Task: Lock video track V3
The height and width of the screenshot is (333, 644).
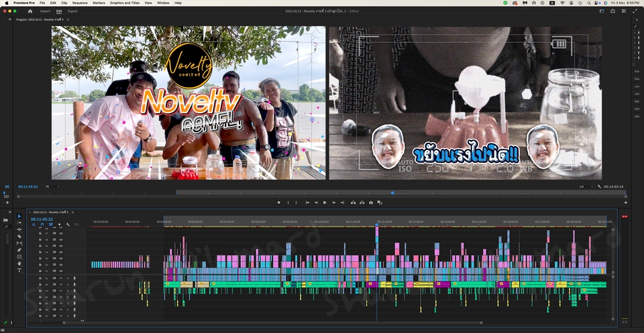Action: pyautogui.click(x=40, y=259)
